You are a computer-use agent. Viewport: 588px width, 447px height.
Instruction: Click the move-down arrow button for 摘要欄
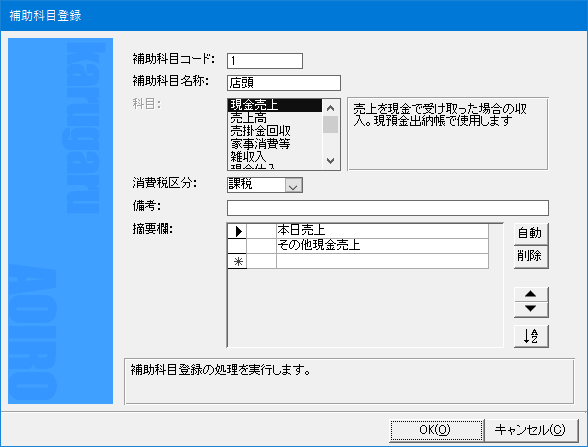[531, 309]
